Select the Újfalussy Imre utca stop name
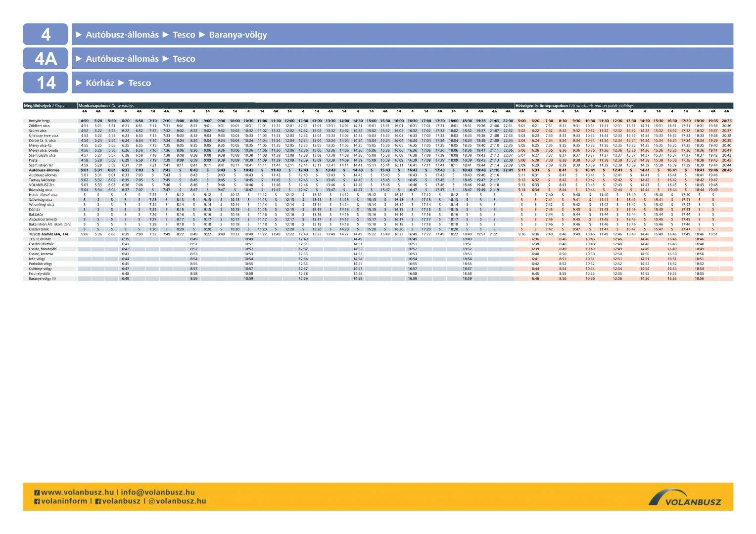756x534 pixels. coord(44,135)
